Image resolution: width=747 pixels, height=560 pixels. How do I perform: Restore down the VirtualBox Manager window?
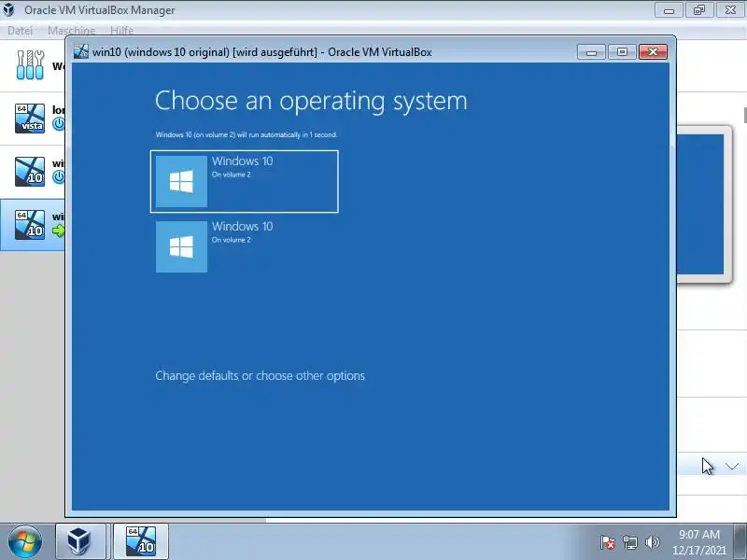[x=698, y=10]
